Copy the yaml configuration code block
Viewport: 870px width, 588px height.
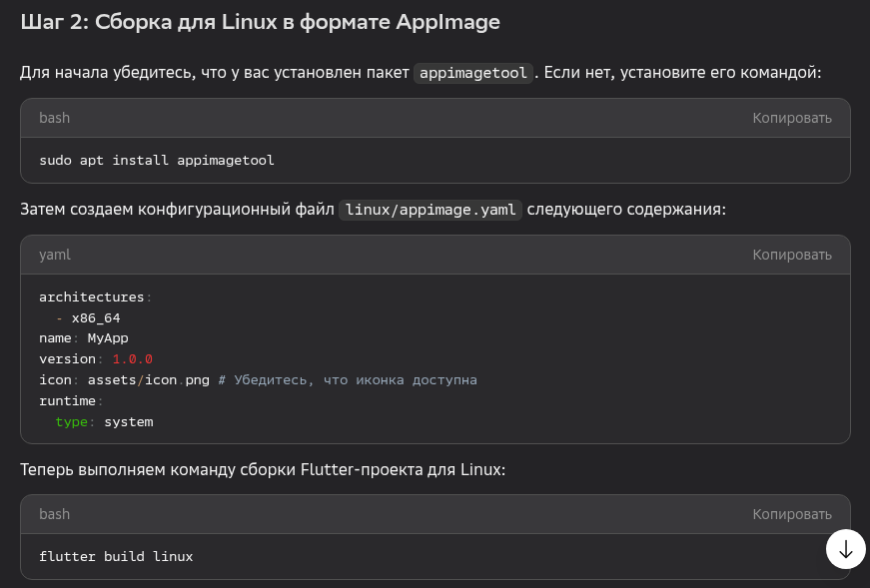[x=791, y=255]
